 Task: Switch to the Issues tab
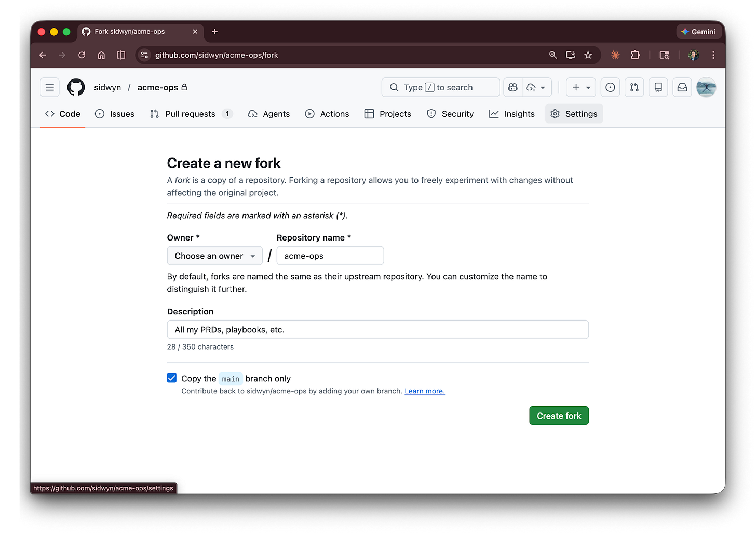(115, 114)
